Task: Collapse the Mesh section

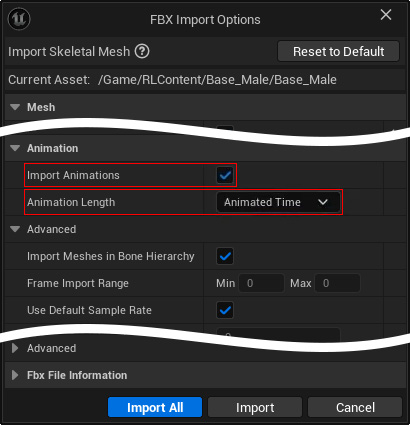Action: click(x=15, y=107)
